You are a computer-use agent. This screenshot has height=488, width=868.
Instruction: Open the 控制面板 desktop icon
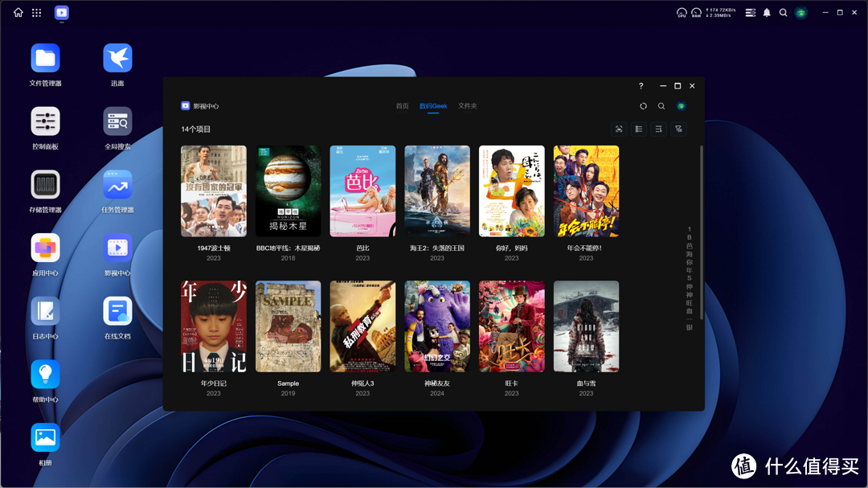(45, 121)
